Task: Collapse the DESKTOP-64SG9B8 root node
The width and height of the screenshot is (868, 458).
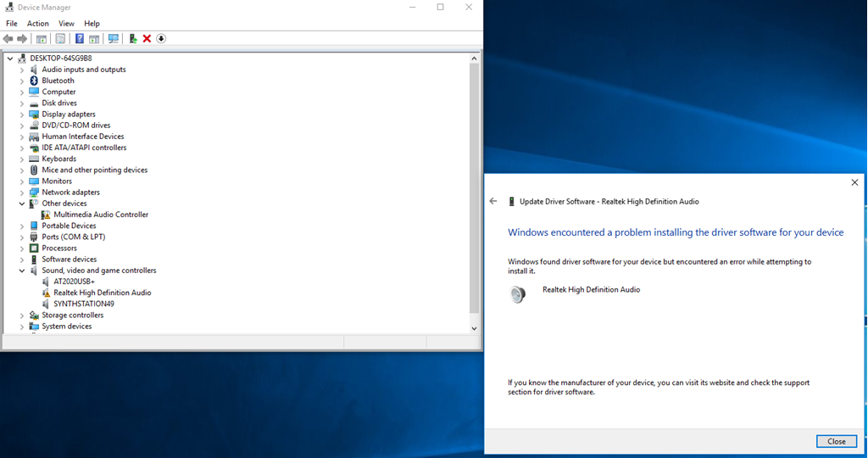Action: click(10, 59)
